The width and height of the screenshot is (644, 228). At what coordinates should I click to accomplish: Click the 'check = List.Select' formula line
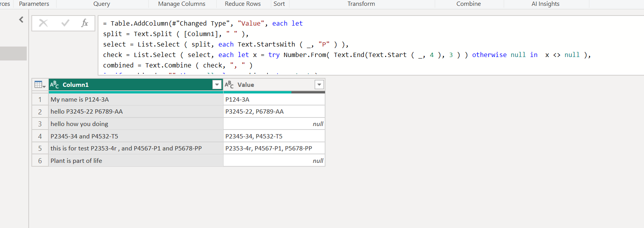pyautogui.click(x=347, y=55)
